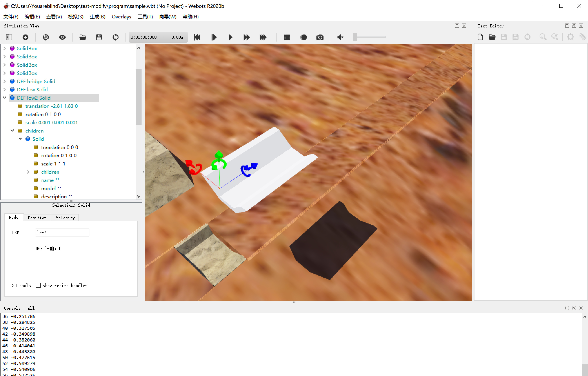Mute simulation sound
The width and height of the screenshot is (588, 376).
[x=340, y=37]
